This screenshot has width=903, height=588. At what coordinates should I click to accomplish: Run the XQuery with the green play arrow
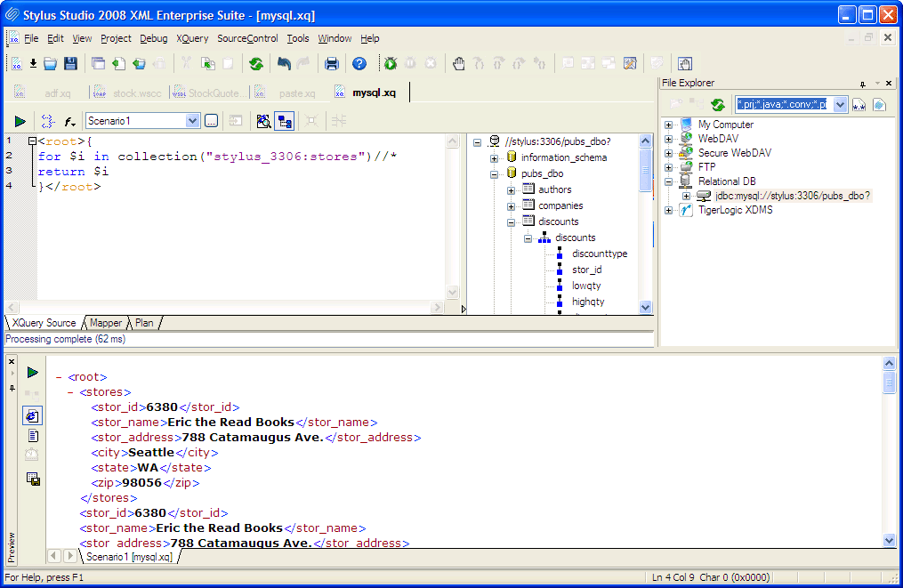click(x=20, y=121)
